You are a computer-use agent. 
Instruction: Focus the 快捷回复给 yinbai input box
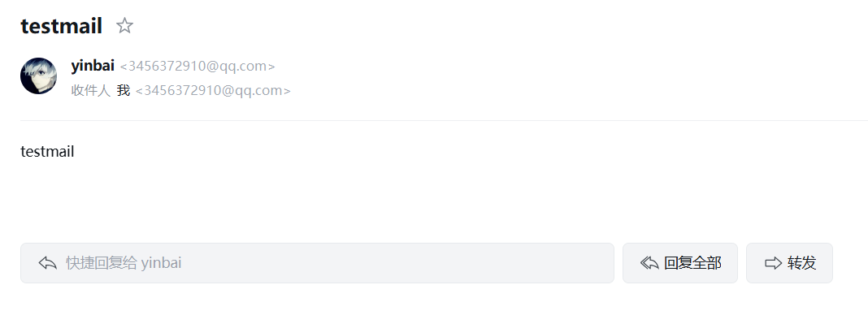point(317,263)
